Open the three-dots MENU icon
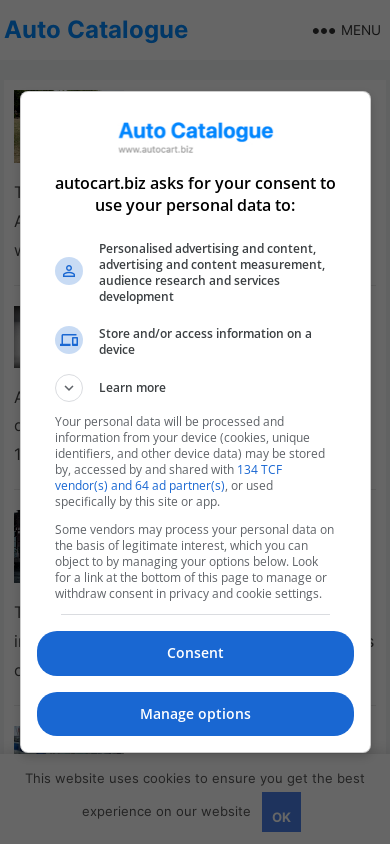Image resolution: width=390 pixels, height=844 pixels. pos(324,31)
